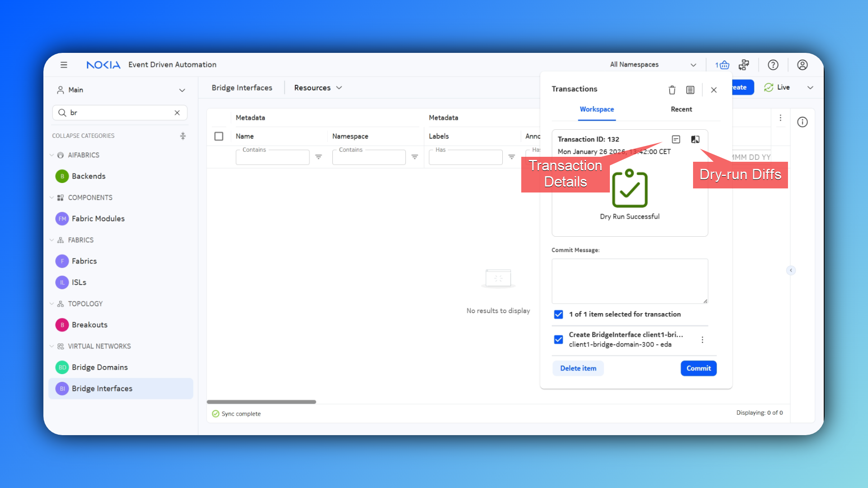The height and width of the screenshot is (488, 868).
Task: Click the Commit Message text area
Action: pyautogui.click(x=629, y=281)
